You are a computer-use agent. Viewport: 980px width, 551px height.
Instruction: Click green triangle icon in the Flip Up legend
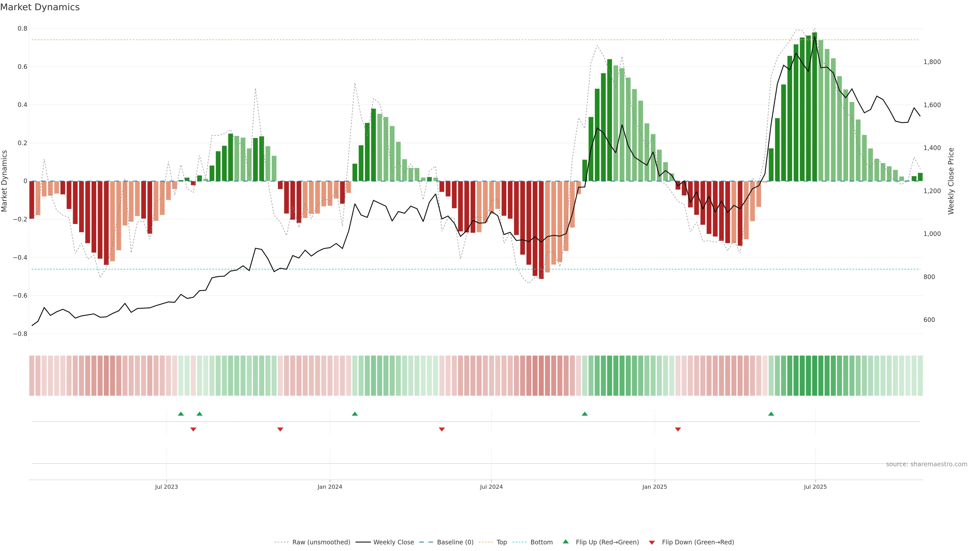566,542
